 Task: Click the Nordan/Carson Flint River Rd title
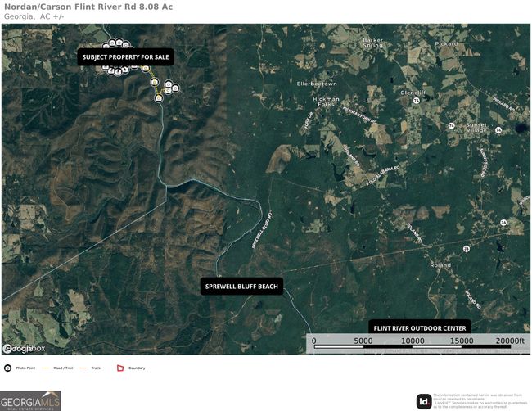(x=88, y=7)
